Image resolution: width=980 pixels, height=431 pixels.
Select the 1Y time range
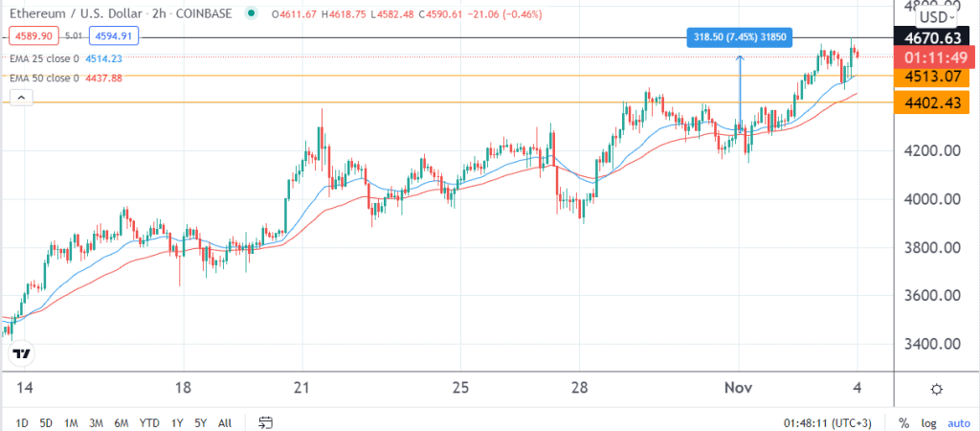177,423
